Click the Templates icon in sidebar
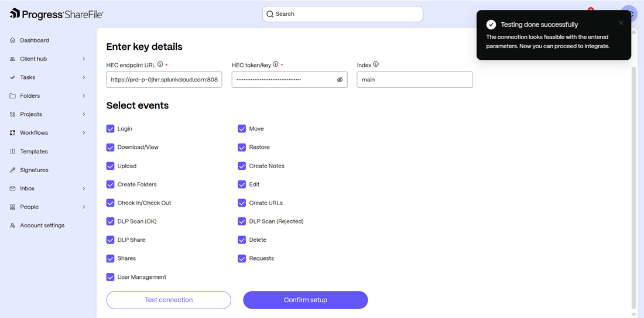This screenshot has width=644, height=318. pyautogui.click(x=12, y=151)
